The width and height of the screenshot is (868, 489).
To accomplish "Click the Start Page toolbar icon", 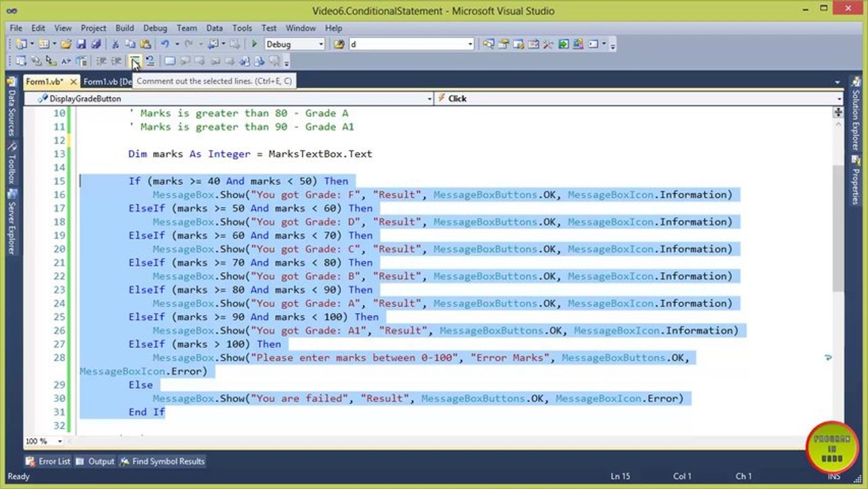I will tap(563, 44).
